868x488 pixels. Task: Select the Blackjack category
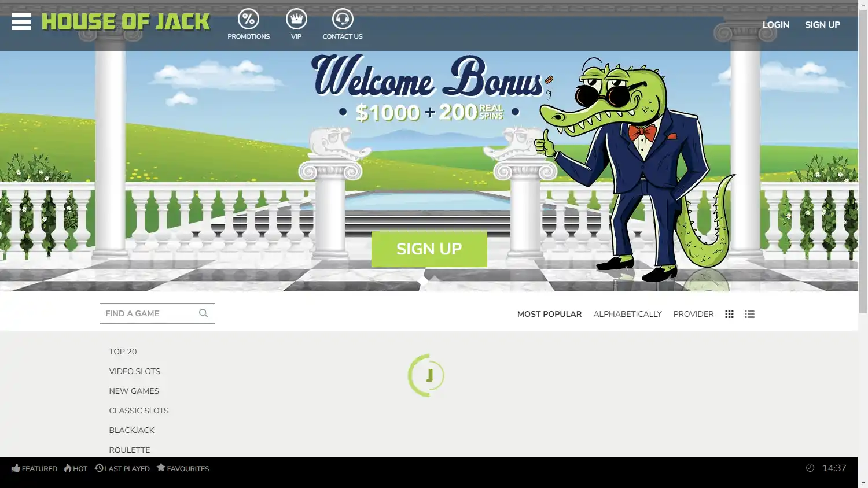[131, 430]
